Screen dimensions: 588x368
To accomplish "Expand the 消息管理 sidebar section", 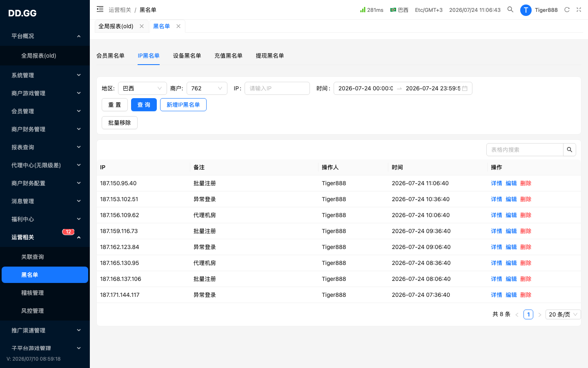I will coord(45,201).
